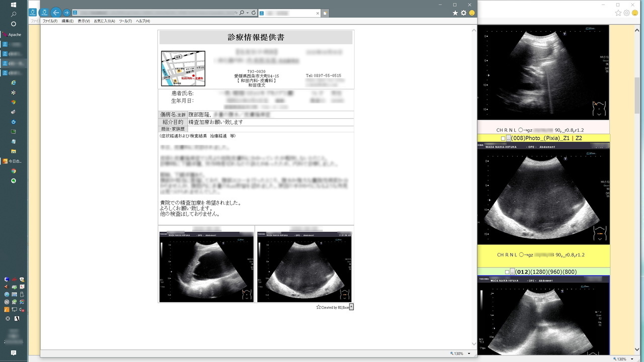The height and width of the screenshot is (362, 644).
Task: Tick the checkbox beside (012)(1280)(960)(800)
Action: coord(507,272)
